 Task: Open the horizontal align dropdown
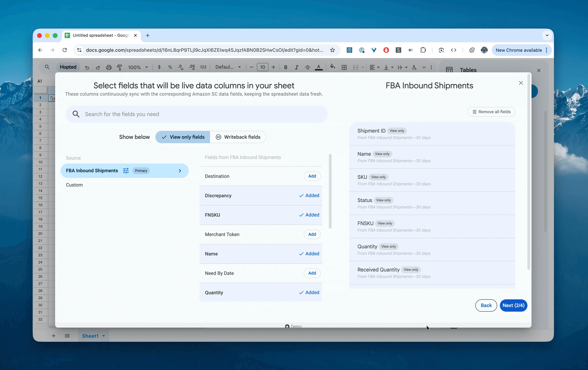point(374,67)
